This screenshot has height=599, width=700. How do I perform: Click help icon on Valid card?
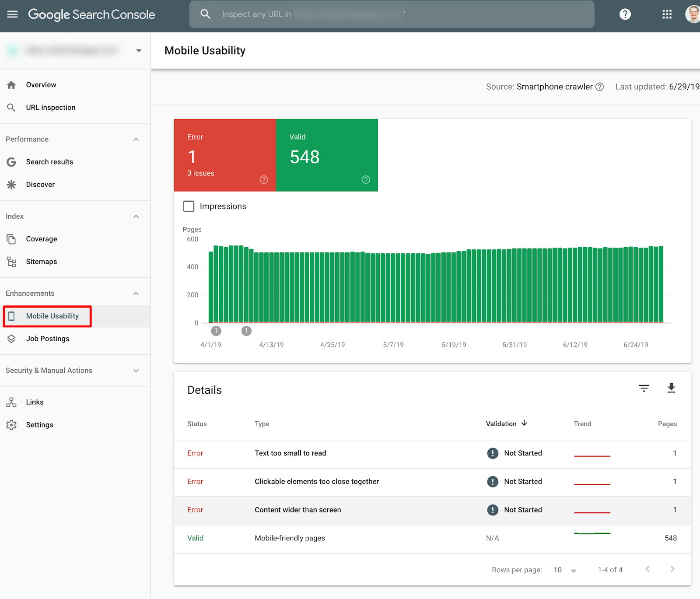pyautogui.click(x=366, y=180)
